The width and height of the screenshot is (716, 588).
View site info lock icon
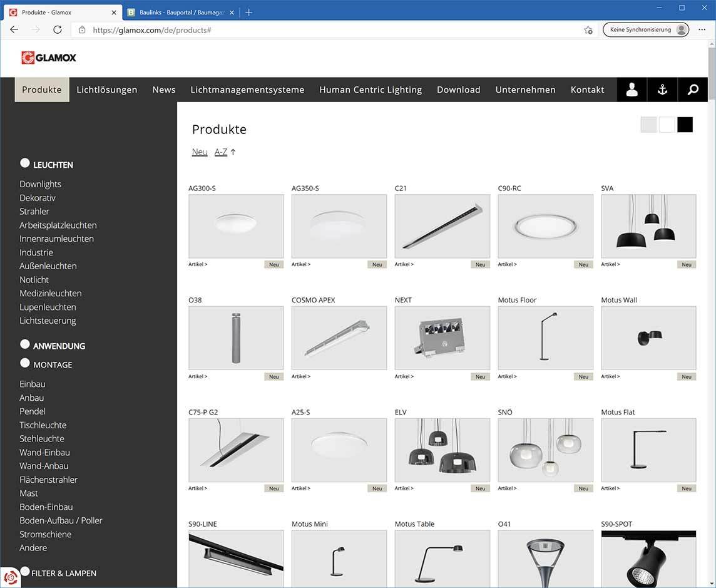pos(82,29)
